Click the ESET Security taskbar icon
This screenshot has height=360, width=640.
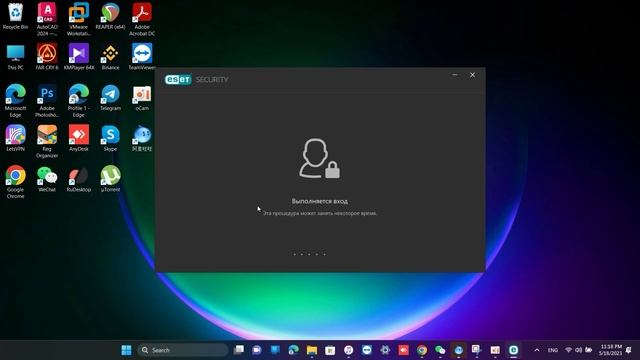pos(513,350)
